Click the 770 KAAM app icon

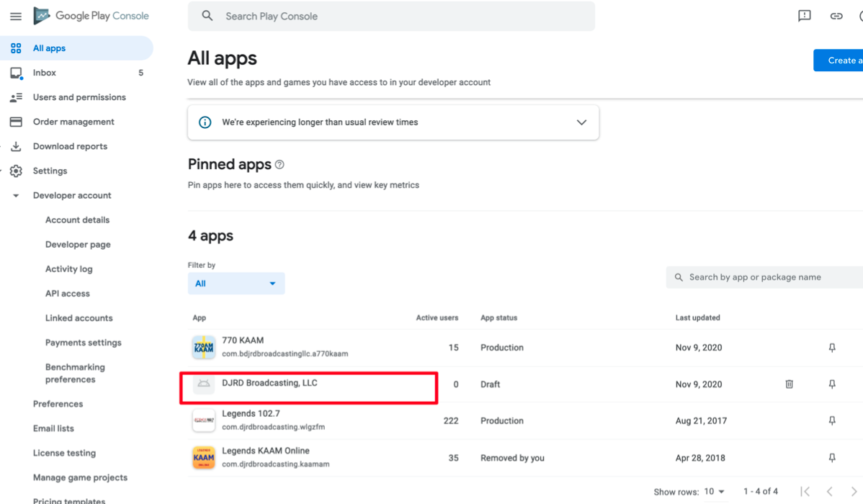point(204,348)
